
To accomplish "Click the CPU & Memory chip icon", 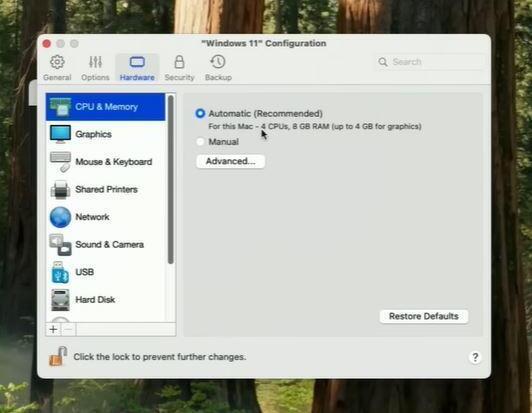I will coord(60,107).
